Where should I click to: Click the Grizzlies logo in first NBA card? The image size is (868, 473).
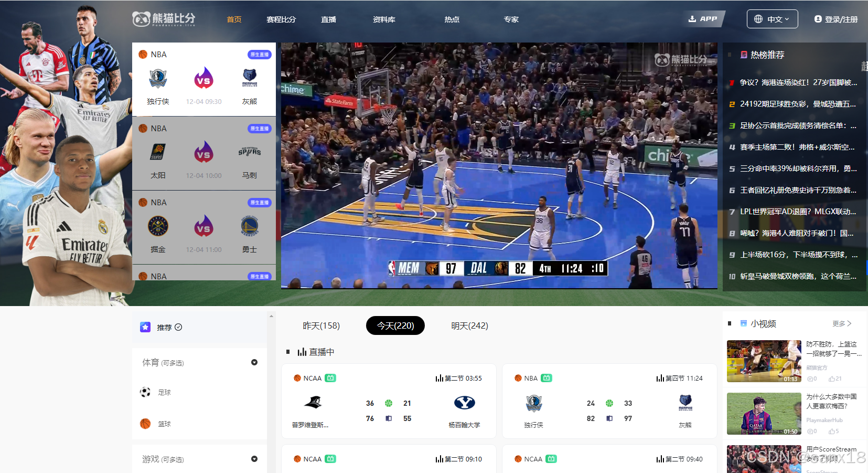250,78
